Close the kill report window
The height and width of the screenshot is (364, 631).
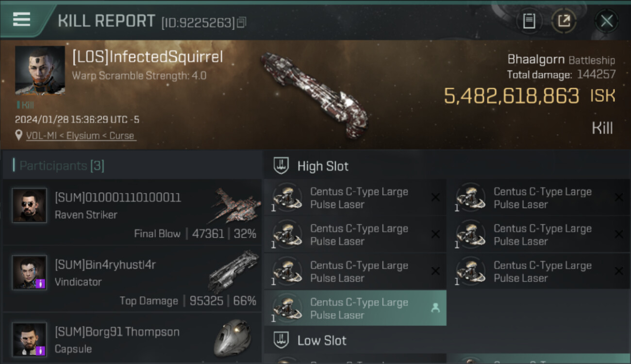point(606,21)
